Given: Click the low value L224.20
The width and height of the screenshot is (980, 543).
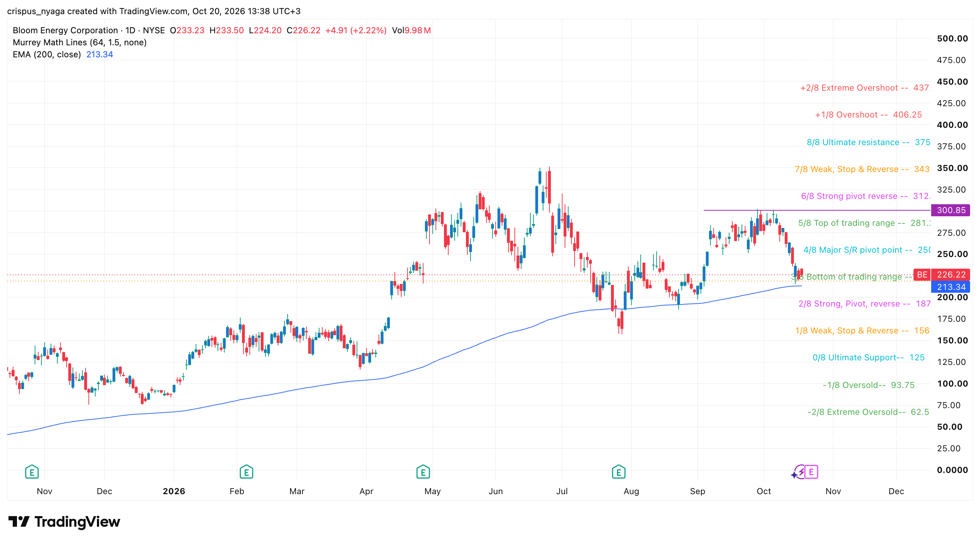Looking at the screenshot, I should point(265,30).
